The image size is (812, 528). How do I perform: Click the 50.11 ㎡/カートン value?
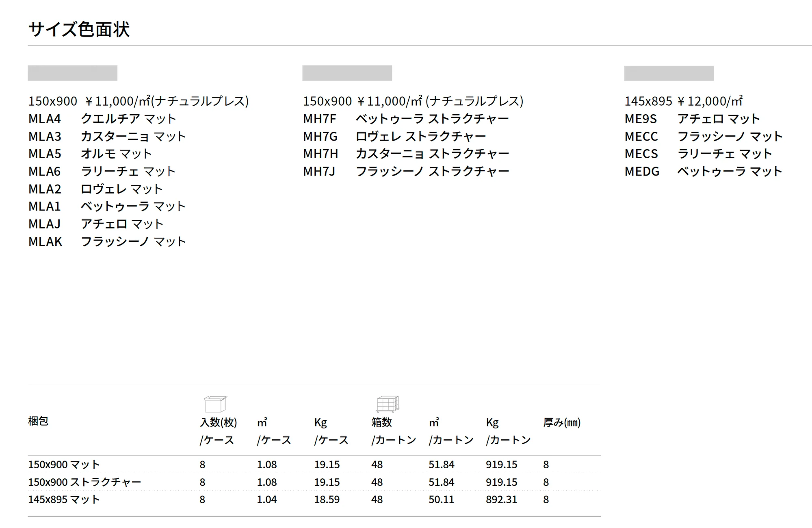pyautogui.click(x=442, y=500)
